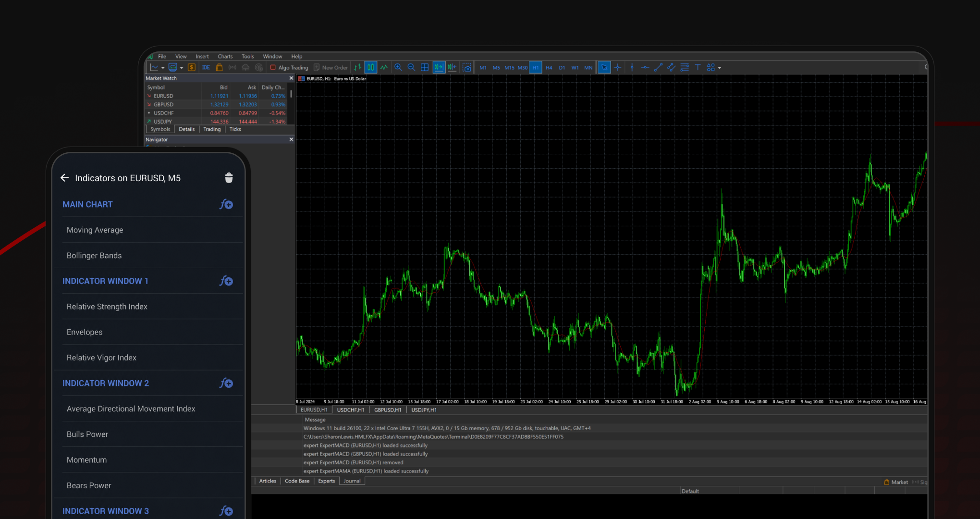
Task: Select the M5 timeframe
Action: point(496,68)
